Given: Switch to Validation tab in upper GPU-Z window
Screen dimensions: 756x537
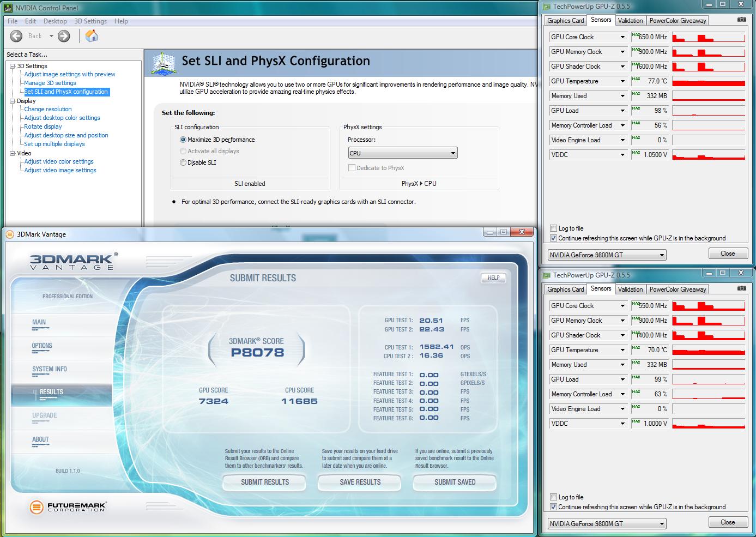Looking at the screenshot, I should coord(631,21).
